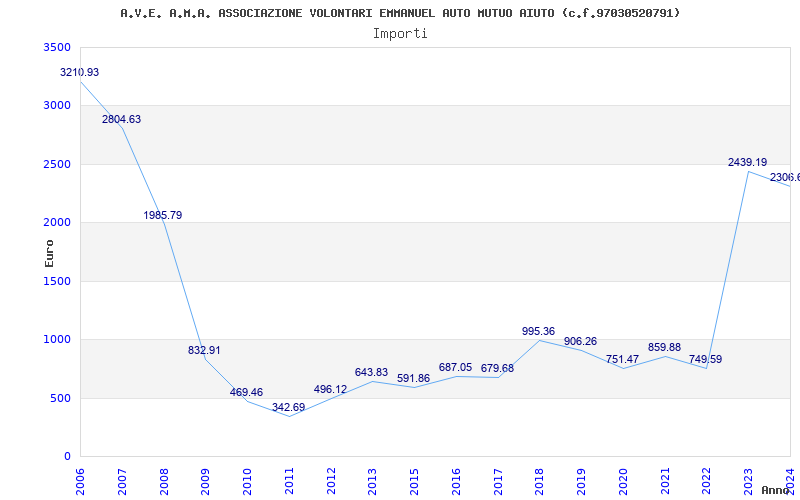Select the 995.36 value label for 2018
Screen dimensions: 800x500
click(x=538, y=331)
